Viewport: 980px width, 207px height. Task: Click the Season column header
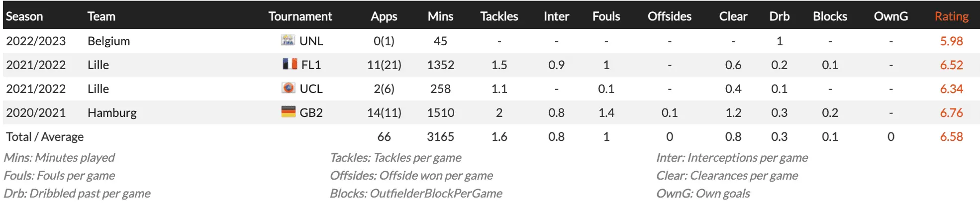pos(24,16)
